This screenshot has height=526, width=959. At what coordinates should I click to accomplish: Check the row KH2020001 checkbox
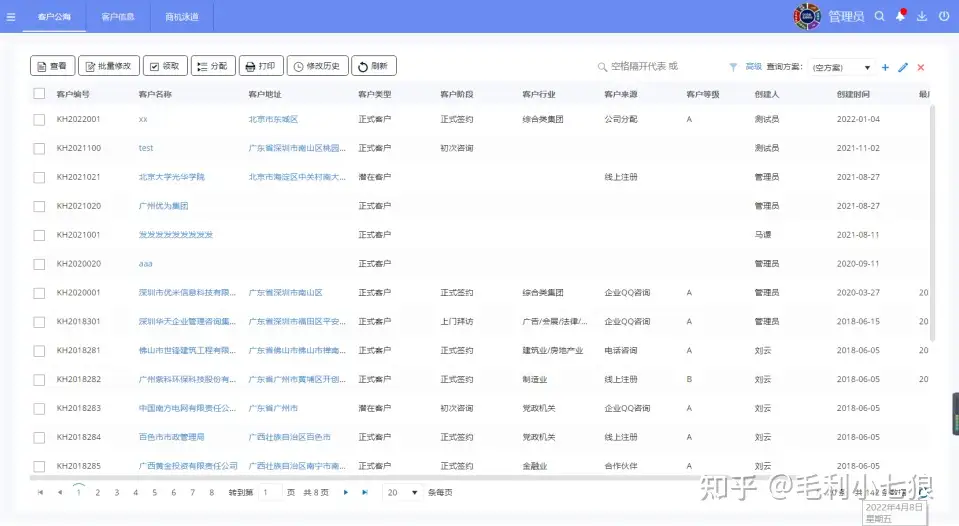coord(39,293)
